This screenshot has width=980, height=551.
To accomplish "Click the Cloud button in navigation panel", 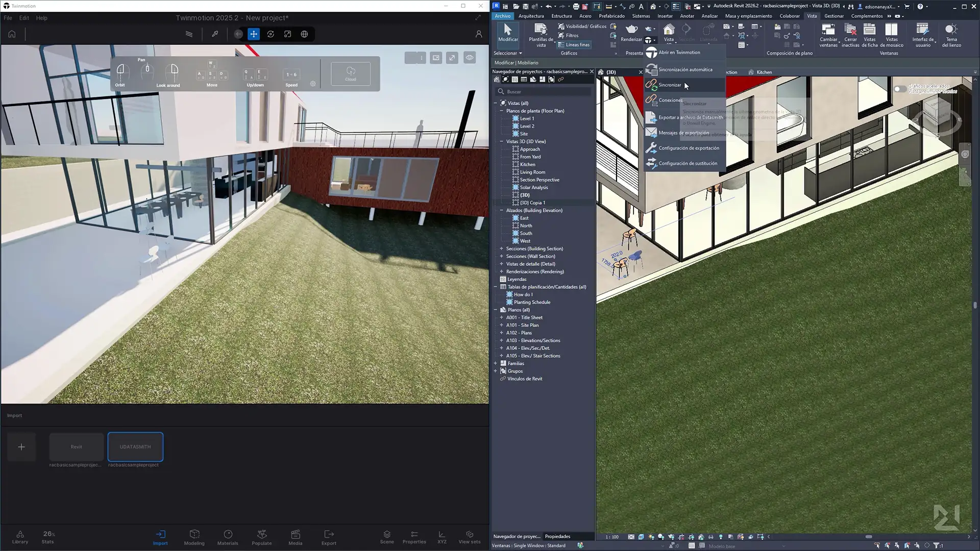I will point(351,73).
